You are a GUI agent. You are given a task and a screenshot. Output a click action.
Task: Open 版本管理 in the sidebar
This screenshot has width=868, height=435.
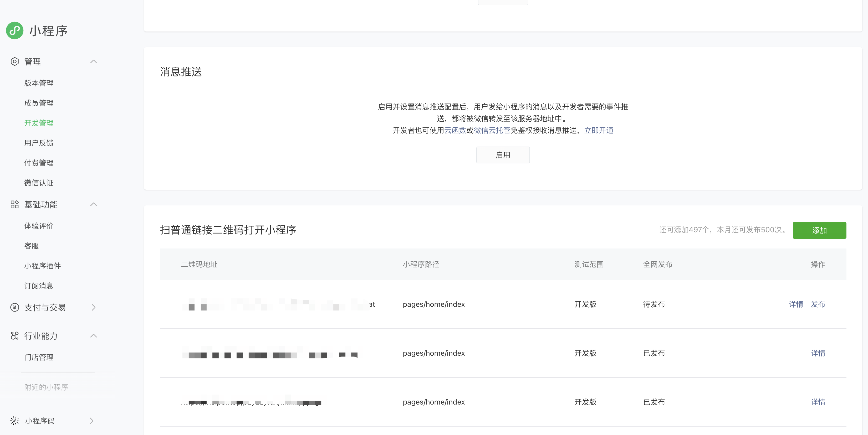(x=39, y=83)
